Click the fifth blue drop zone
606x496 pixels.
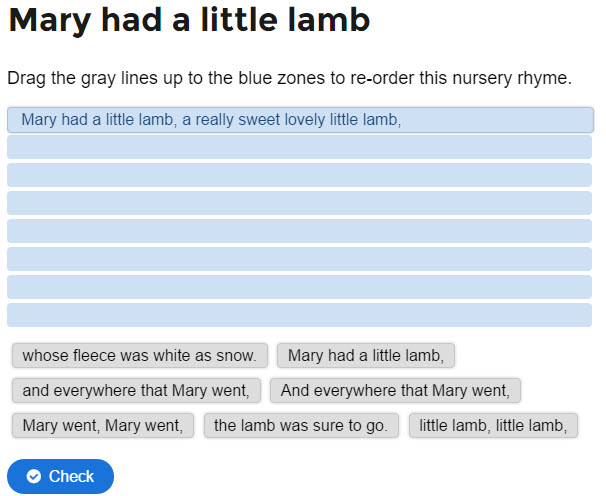pyautogui.click(x=300, y=231)
